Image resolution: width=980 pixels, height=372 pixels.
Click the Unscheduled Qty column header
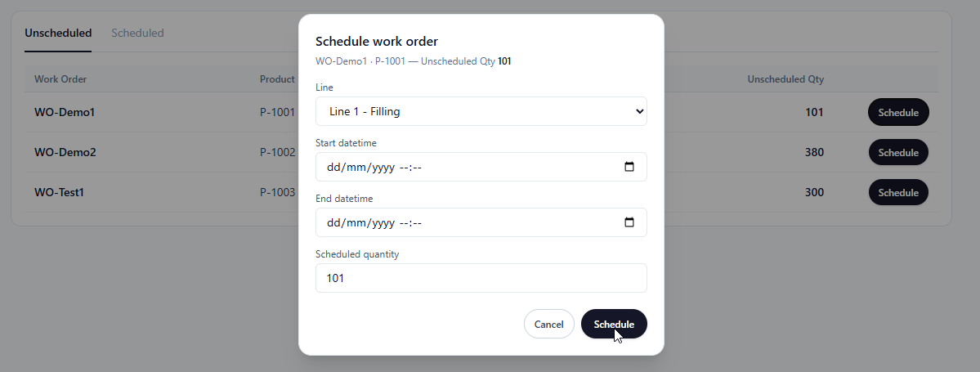coord(785,79)
